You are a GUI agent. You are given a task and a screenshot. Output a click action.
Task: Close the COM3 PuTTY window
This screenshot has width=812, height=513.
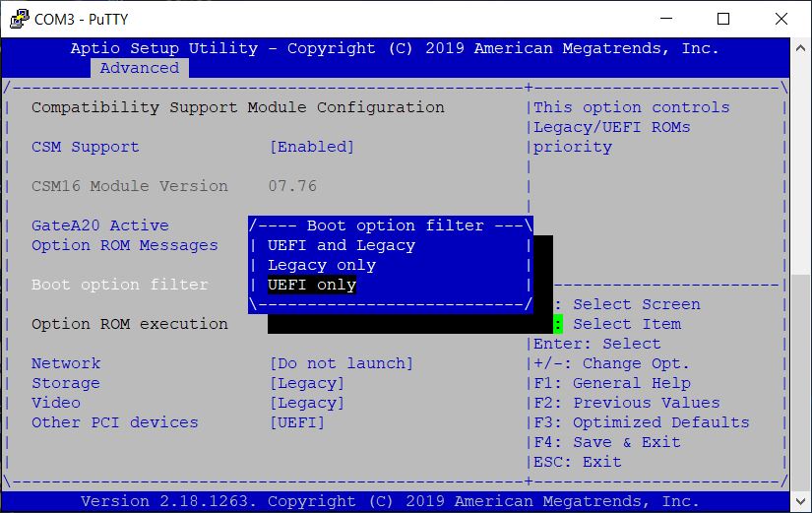click(781, 19)
